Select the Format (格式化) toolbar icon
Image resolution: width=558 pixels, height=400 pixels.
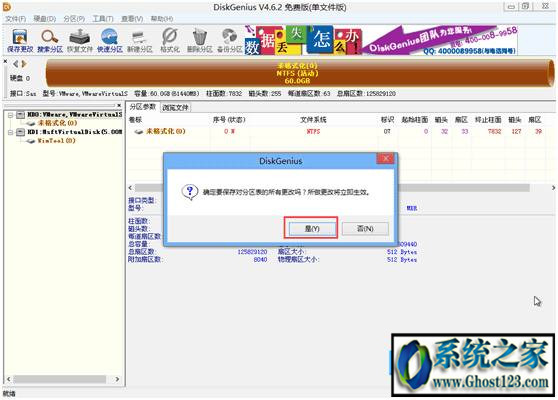point(170,41)
